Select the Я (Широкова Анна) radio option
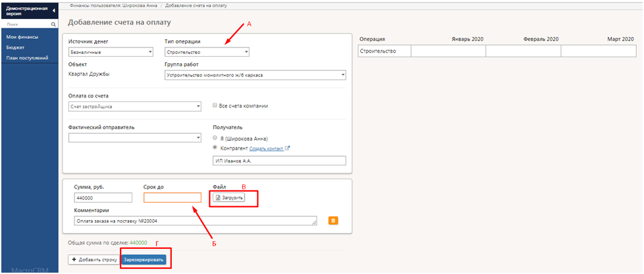 [x=215, y=138]
